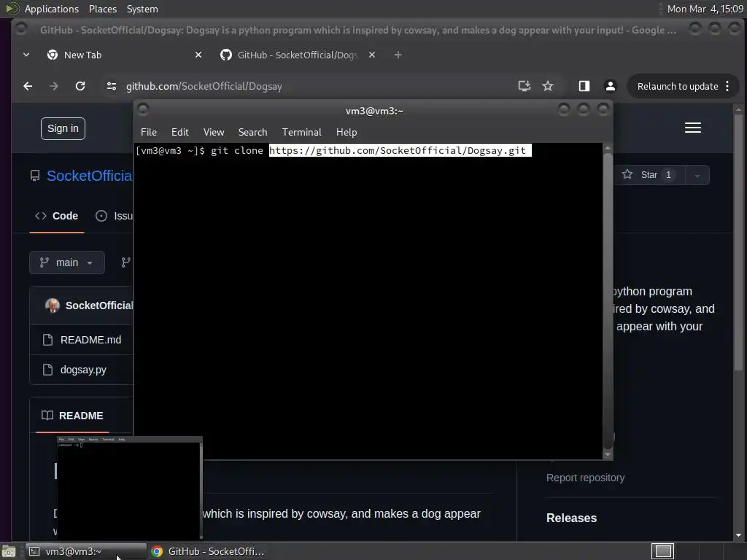Open the System menu
Image resolution: width=747 pixels, height=560 pixels.
point(142,9)
